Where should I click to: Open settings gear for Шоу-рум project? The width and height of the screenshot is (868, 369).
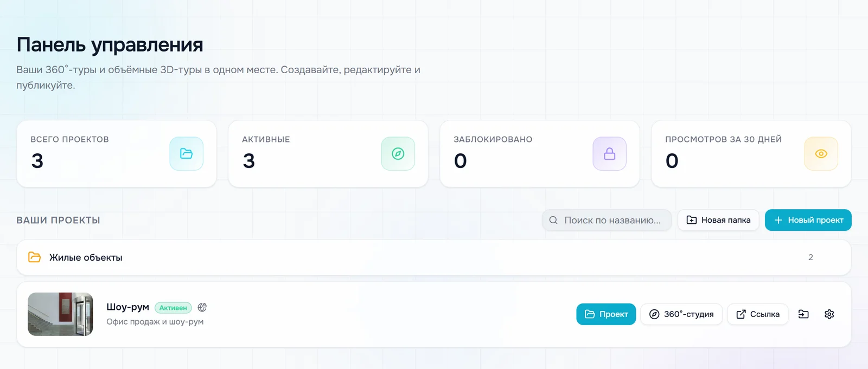point(829,314)
